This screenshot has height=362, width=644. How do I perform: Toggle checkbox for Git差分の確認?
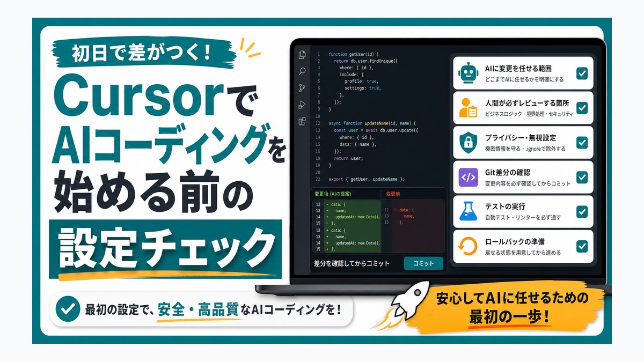[582, 177]
